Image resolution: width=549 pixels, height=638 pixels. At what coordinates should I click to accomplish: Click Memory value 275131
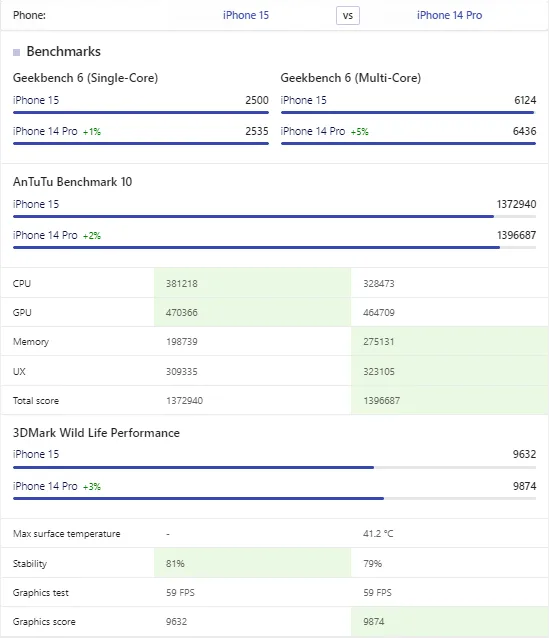[x=378, y=341]
